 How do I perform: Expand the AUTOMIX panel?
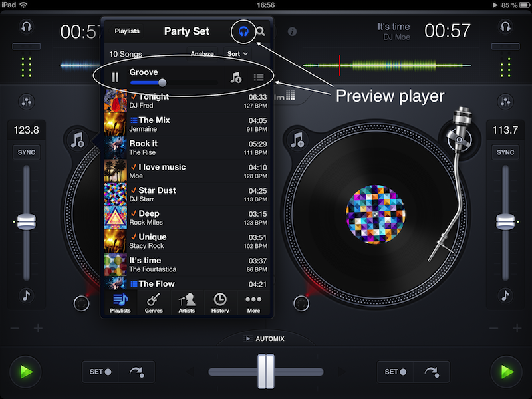pos(266,339)
